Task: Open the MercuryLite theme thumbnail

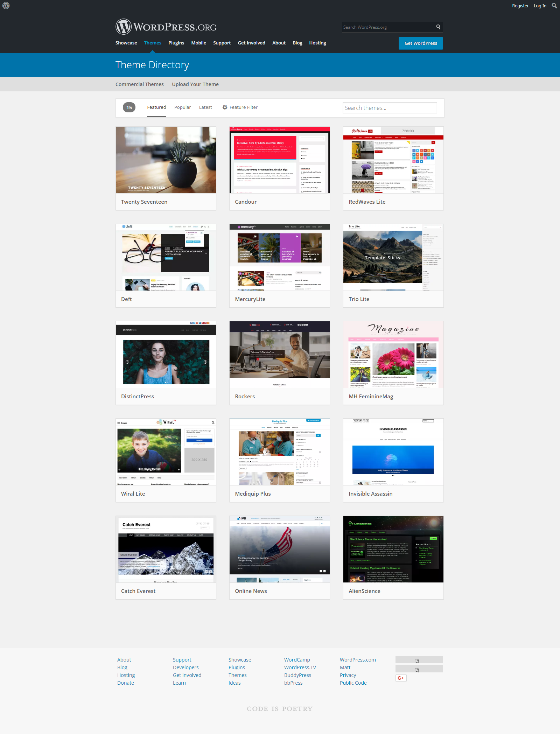Action: tap(280, 257)
